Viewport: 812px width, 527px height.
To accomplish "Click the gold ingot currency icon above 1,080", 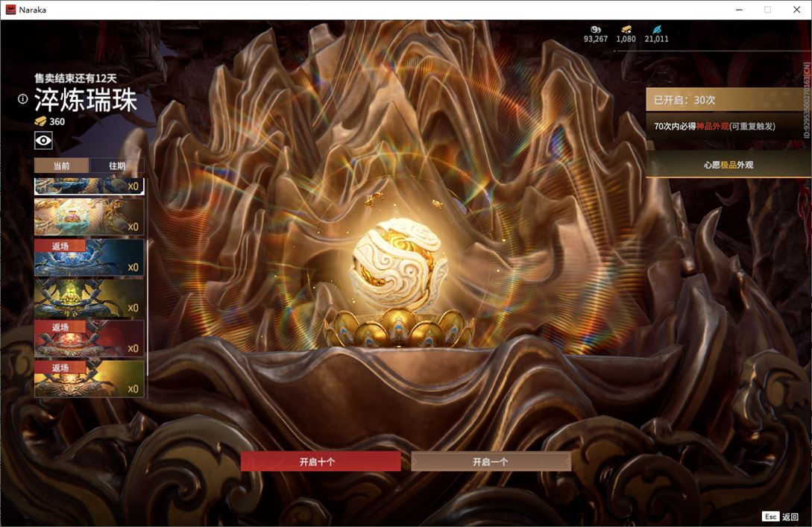I will tap(626, 30).
